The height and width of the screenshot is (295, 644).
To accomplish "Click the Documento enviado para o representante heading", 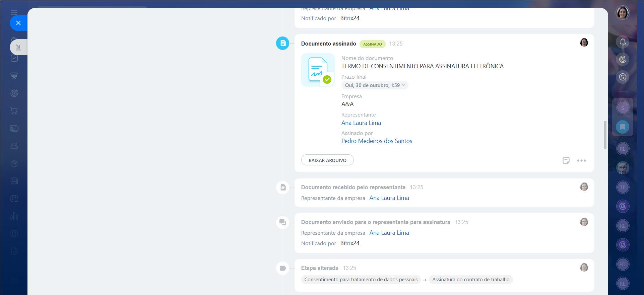I will pos(376,222).
